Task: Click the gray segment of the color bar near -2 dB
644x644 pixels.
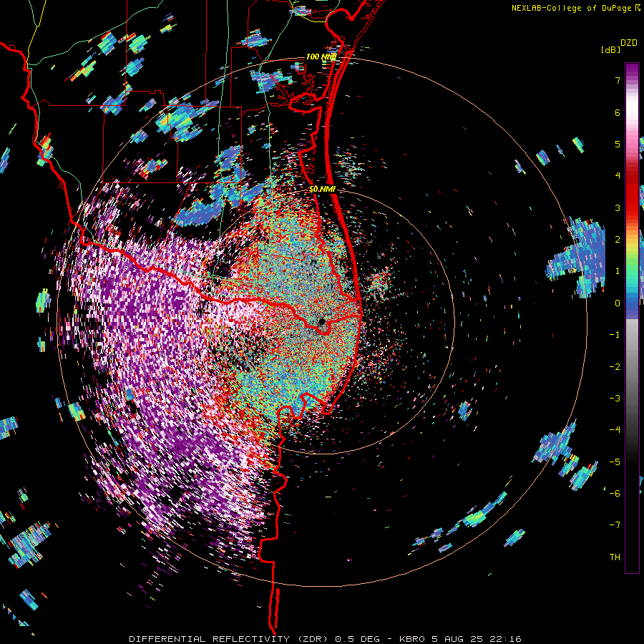Action: pyautogui.click(x=632, y=366)
